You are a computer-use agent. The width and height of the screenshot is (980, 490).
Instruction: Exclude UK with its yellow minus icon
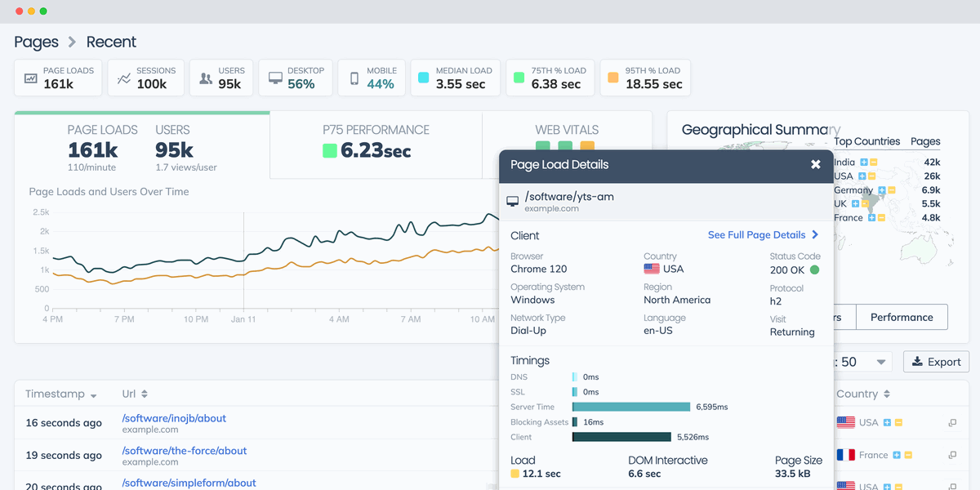[x=864, y=204]
